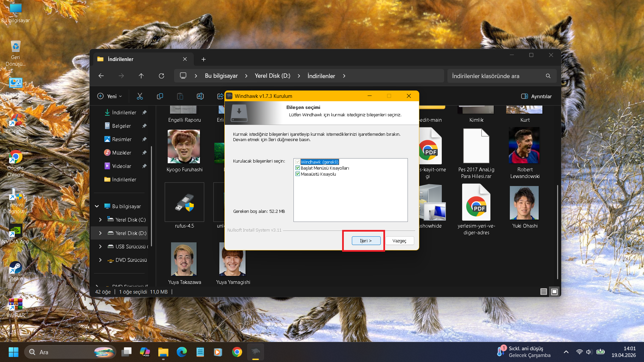Expand DVD Sürücüsü tree node
Viewport: 644px width, 362px height.
(100, 260)
